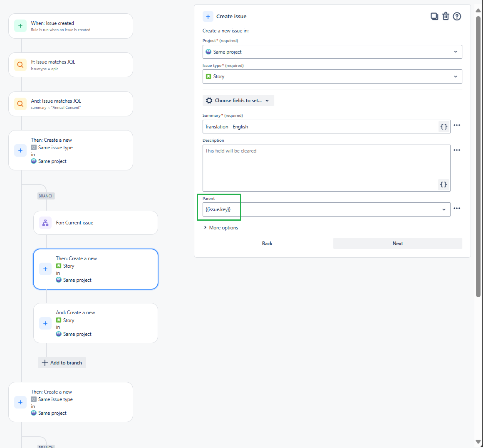Click the Add to branch button
The width and height of the screenshot is (483, 448).
point(62,362)
